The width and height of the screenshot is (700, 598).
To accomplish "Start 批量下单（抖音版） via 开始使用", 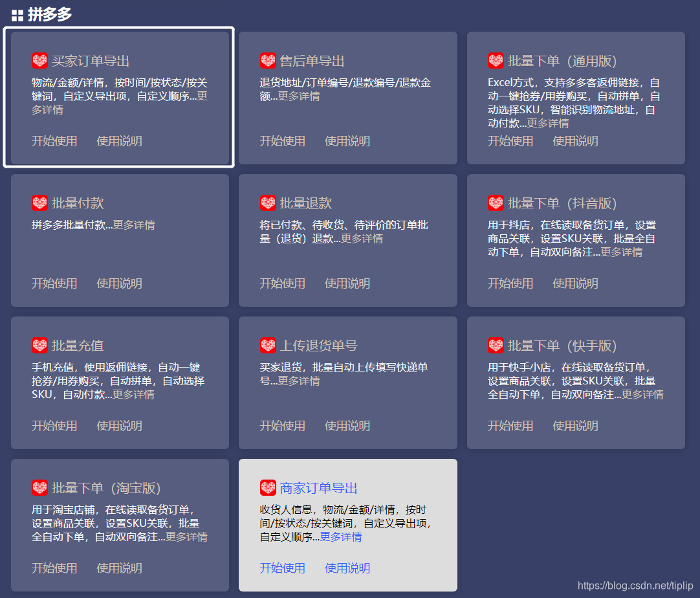I will pos(510,283).
